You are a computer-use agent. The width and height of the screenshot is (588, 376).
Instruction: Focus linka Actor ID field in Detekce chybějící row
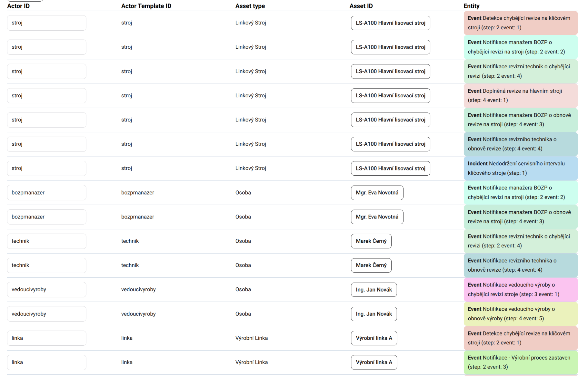tap(46, 338)
